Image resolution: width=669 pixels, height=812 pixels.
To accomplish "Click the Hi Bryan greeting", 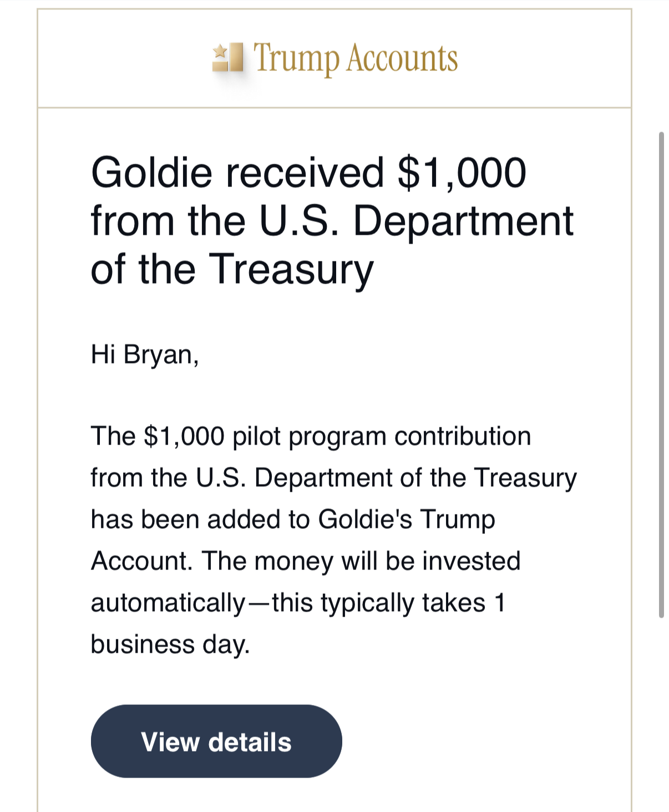I will pyautogui.click(x=145, y=355).
